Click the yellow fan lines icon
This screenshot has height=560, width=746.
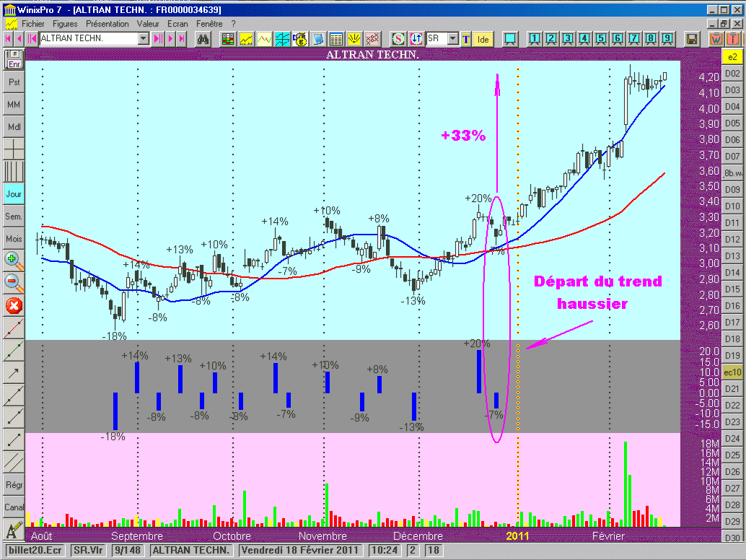click(x=354, y=39)
